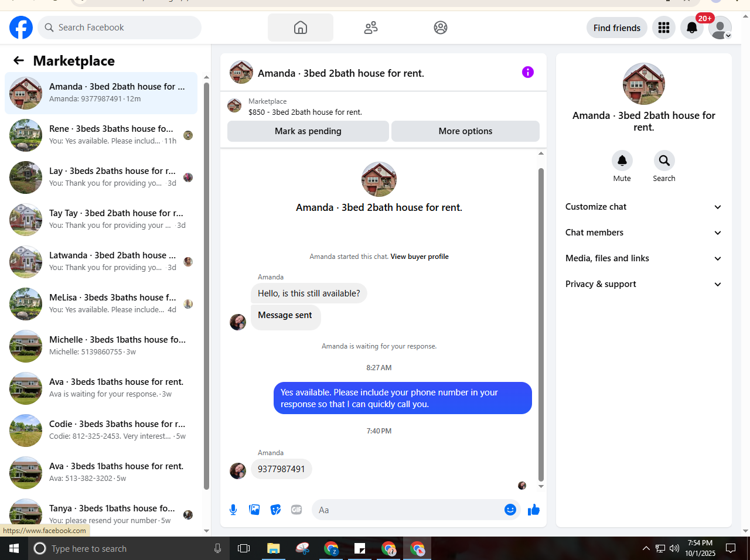Click the Facebook logo
This screenshot has height=560, width=750.
click(x=21, y=28)
